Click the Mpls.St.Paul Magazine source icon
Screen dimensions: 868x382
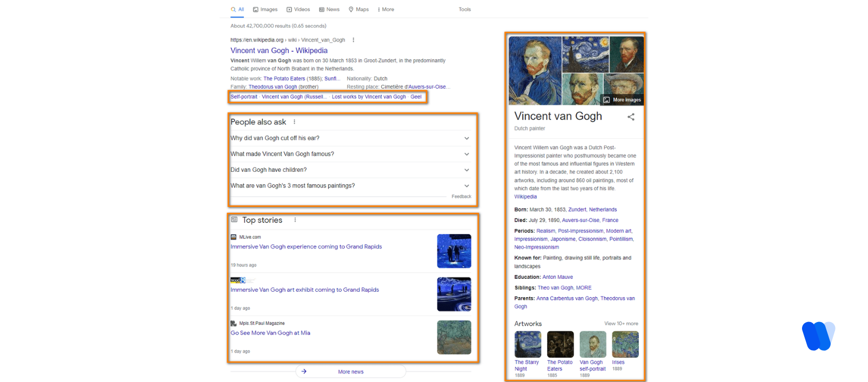tap(234, 324)
